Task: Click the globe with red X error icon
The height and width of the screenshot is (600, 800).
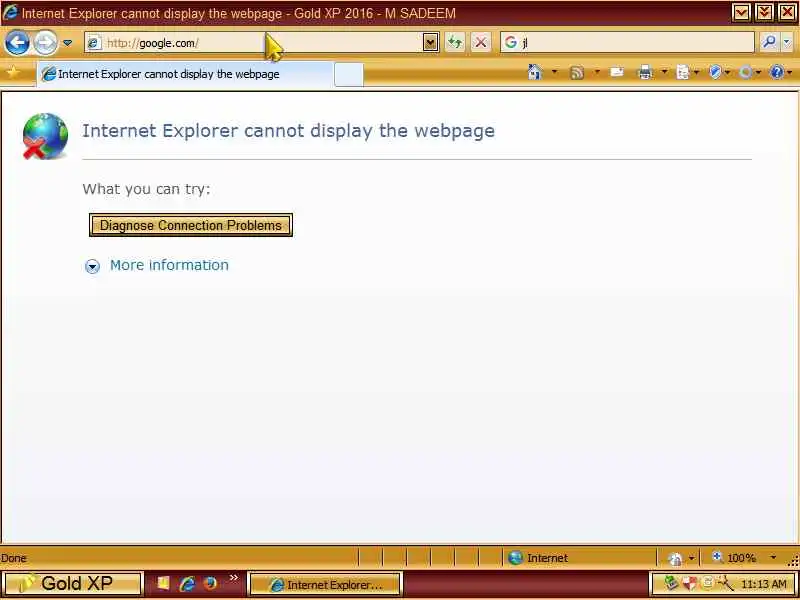Action: pos(45,136)
